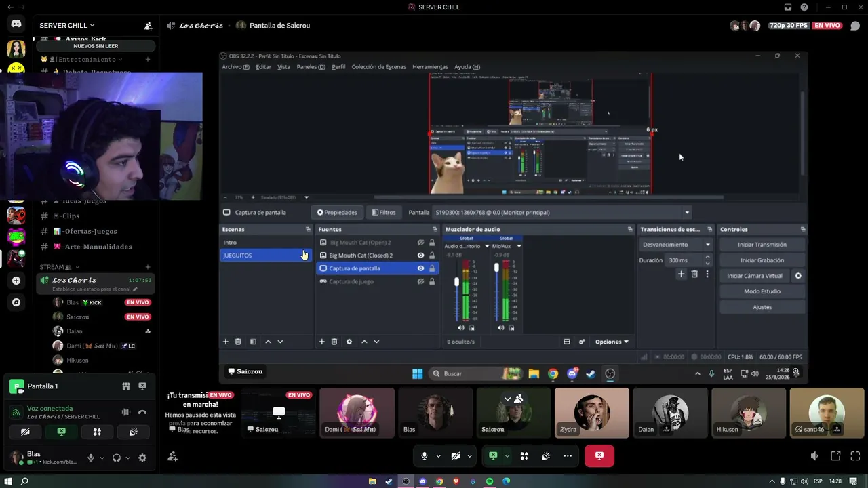This screenshot has width=868, height=488.
Task: Open source properties gear in Fuentes toolbar
Action: click(349, 342)
